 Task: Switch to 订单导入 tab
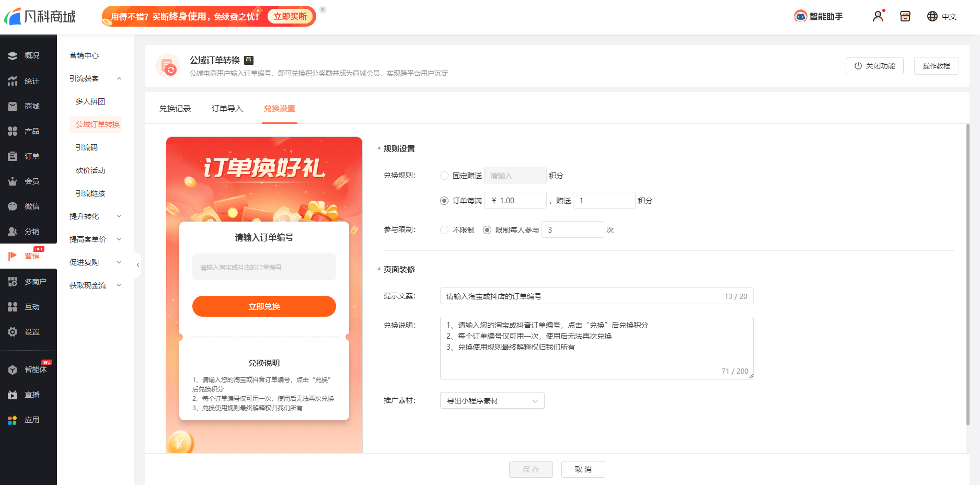tap(227, 109)
